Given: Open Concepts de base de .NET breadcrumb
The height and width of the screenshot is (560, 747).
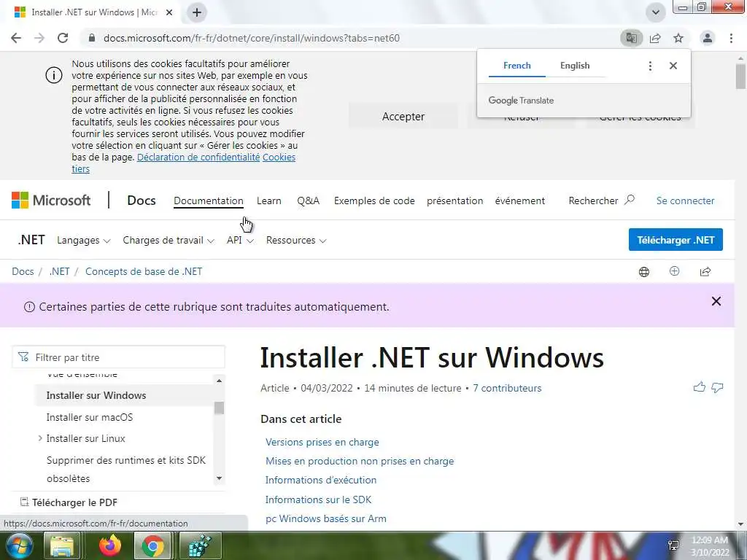Looking at the screenshot, I should pyautogui.click(x=144, y=271).
